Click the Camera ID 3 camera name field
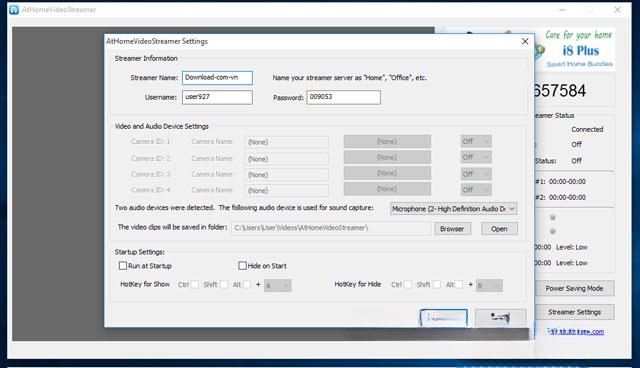The height and width of the screenshot is (368, 640). tap(286, 175)
